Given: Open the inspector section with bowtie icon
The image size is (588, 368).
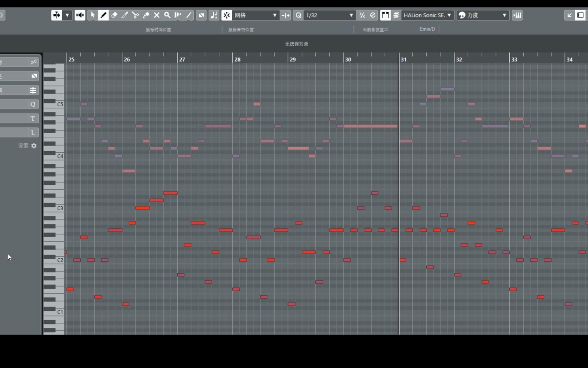Looking at the screenshot, I should click(x=33, y=62).
